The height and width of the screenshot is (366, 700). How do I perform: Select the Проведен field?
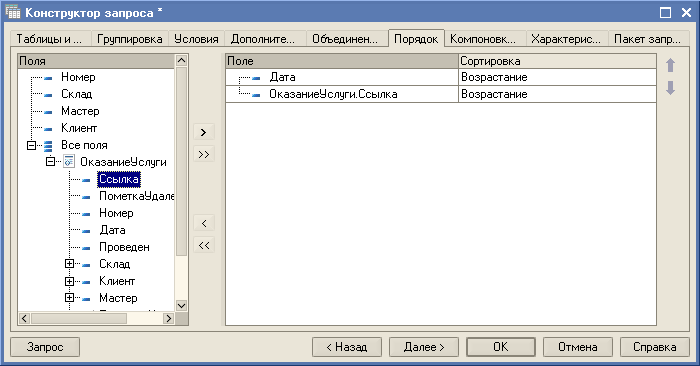click(x=124, y=247)
